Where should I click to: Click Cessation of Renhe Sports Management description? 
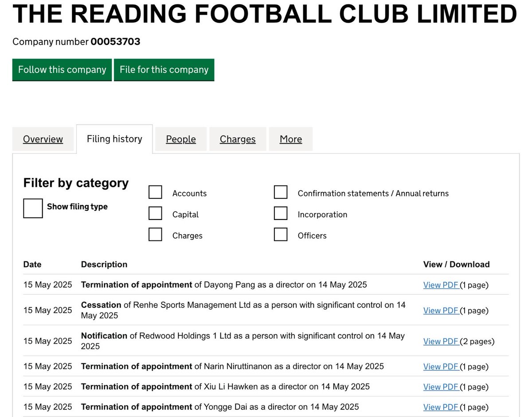pyautogui.click(x=243, y=310)
